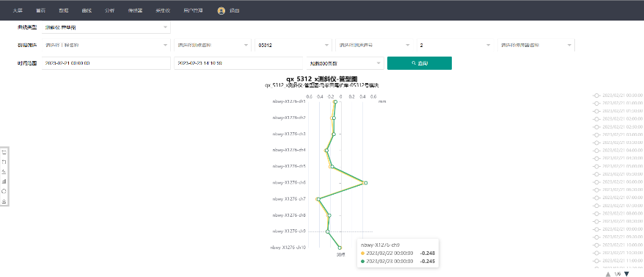Open the placeholder dropdown right of 05312

[x=374, y=45]
